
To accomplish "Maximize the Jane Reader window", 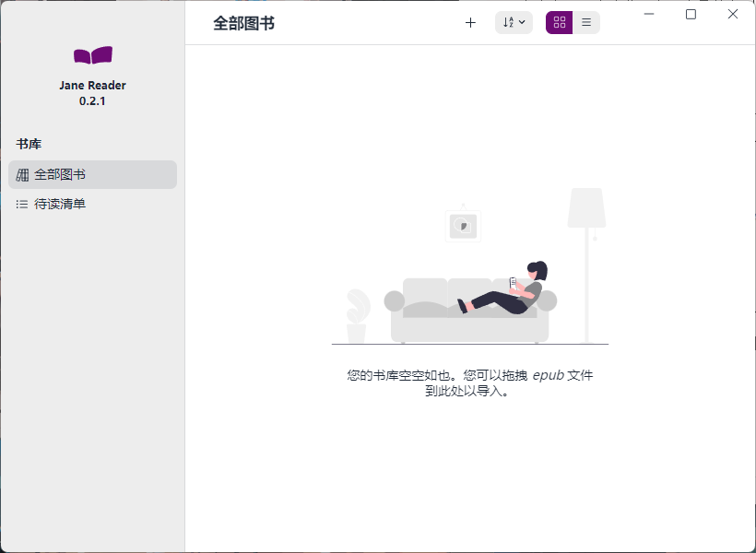I will (x=691, y=14).
